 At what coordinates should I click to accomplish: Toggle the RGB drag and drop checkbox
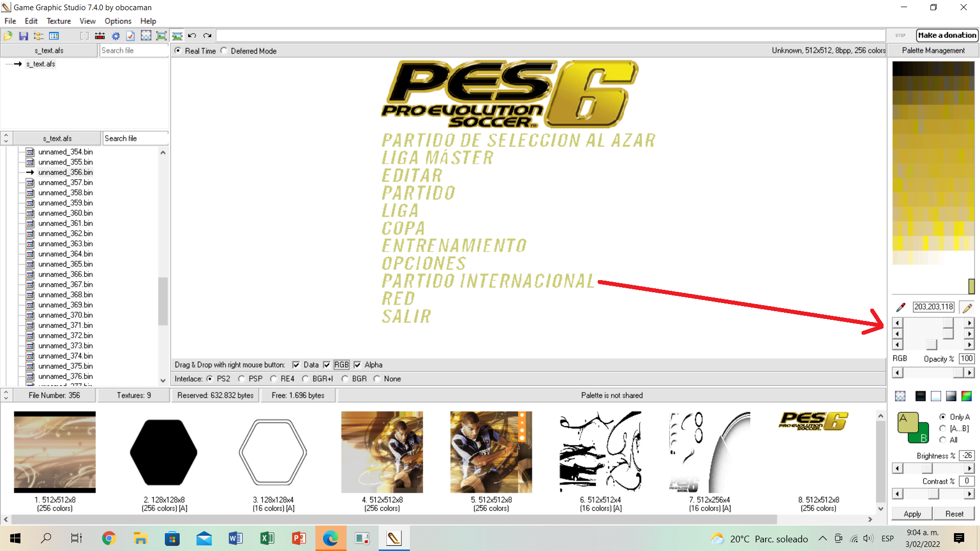click(327, 365)
